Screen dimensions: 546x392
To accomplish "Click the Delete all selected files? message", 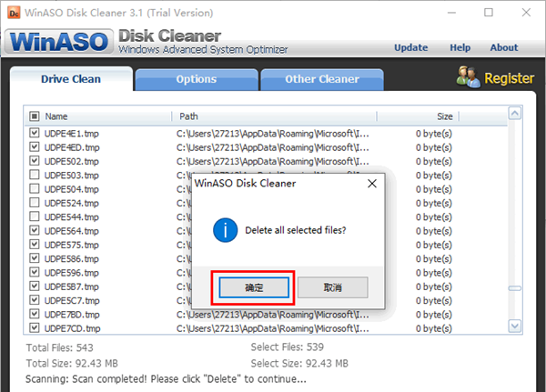I will point(296,230).
